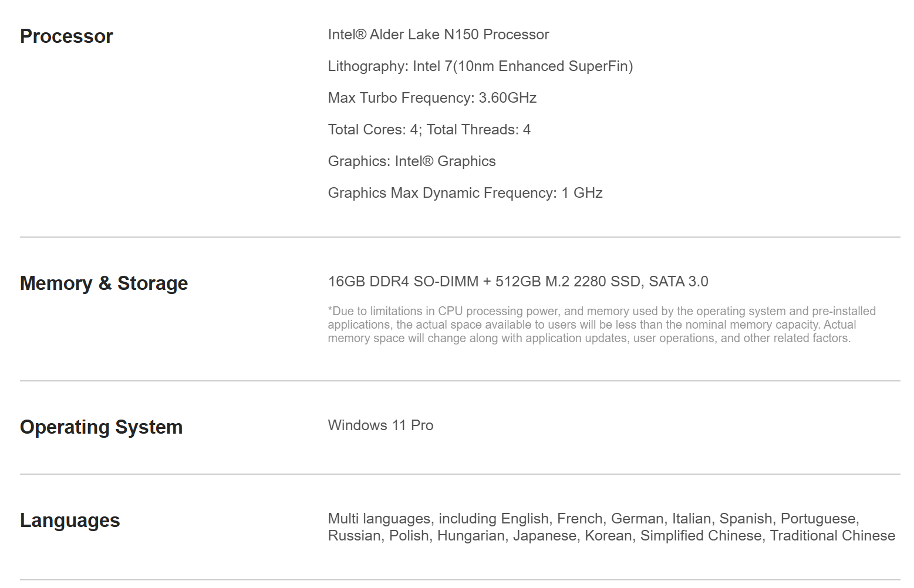The height and width of the screenshot is (588, 914).
Task: Select the Lithography Intel 7 specification line
Action: [x=480, y=66]
